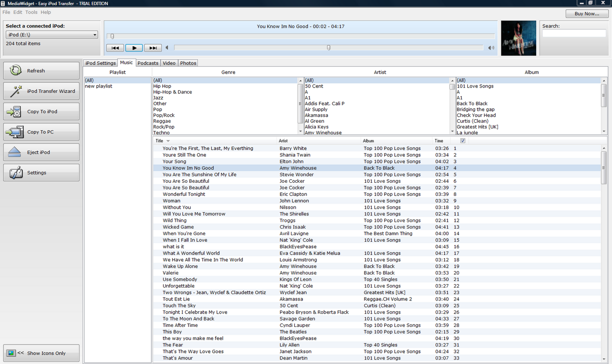Click the volume down speaker icon

[167, 48]
